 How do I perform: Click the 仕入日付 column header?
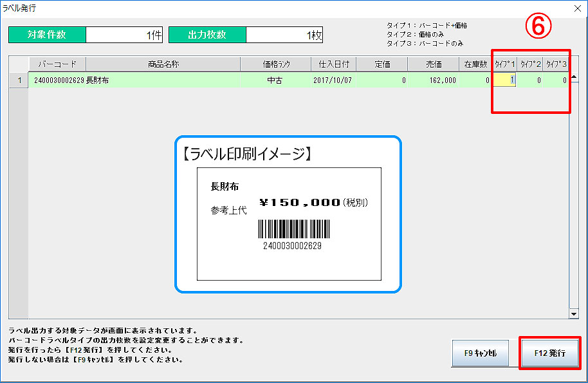[x=333, y=64]
